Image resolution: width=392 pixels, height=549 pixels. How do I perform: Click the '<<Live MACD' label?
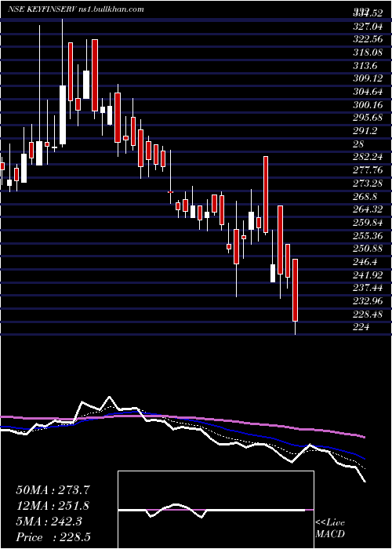coord(330,529)
